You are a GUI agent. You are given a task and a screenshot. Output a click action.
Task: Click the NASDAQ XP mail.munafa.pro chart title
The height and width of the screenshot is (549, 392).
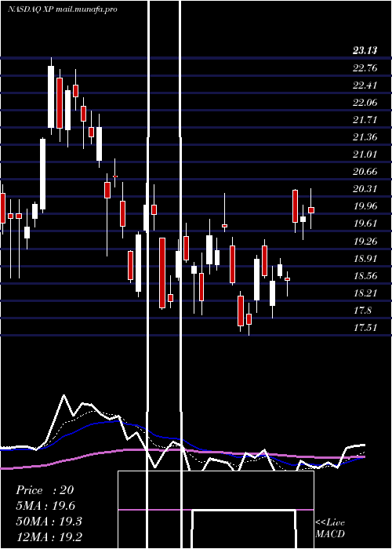(62, 9)
